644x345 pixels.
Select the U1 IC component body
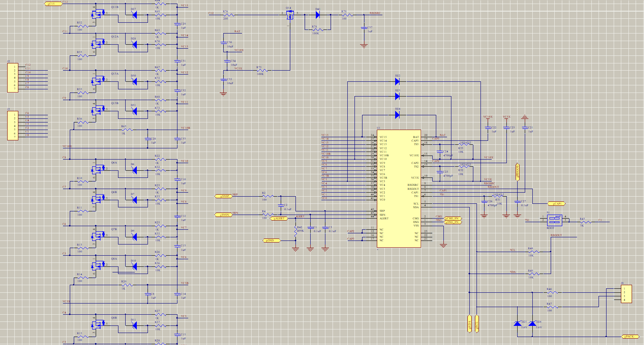[399, 189]
